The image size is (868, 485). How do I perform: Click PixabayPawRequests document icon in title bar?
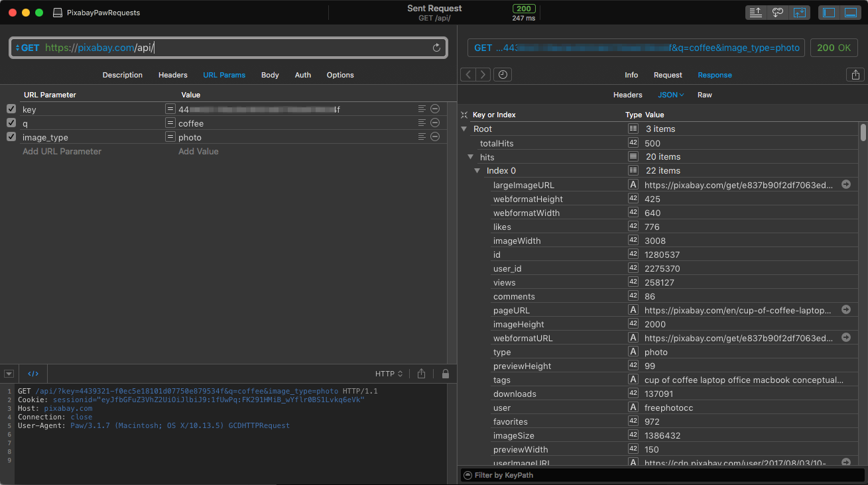click(58, 13)
